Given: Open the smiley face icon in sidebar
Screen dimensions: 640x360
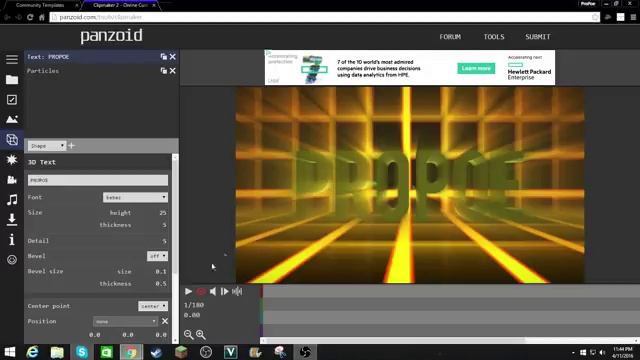Looking at the screenshot, I should click(12, 260).
